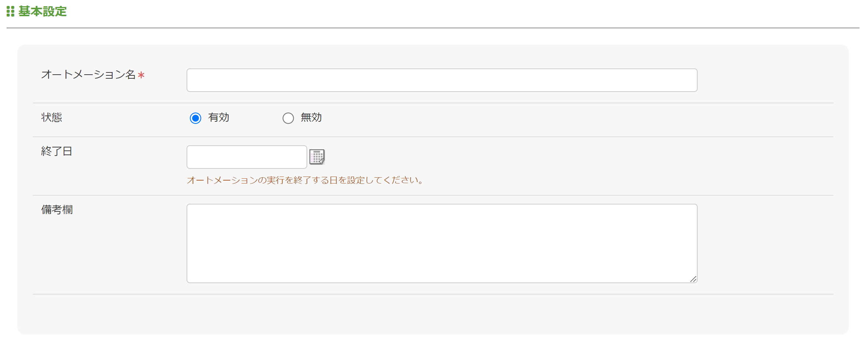Viewport: 868px width, 349px height.
Task: Enable the 有効 option under 状態
Action: tap(195, 118)
